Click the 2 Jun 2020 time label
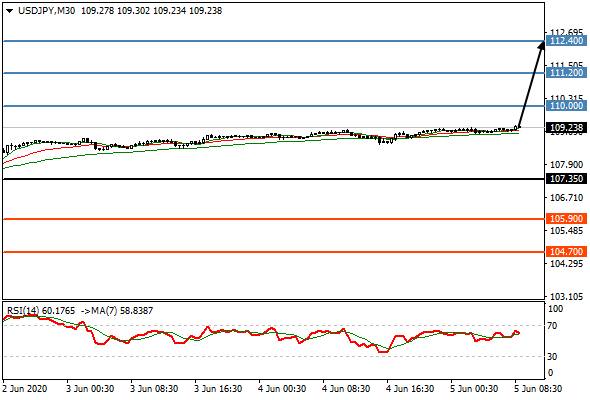The image size is (590, 400). click(25, 389)
